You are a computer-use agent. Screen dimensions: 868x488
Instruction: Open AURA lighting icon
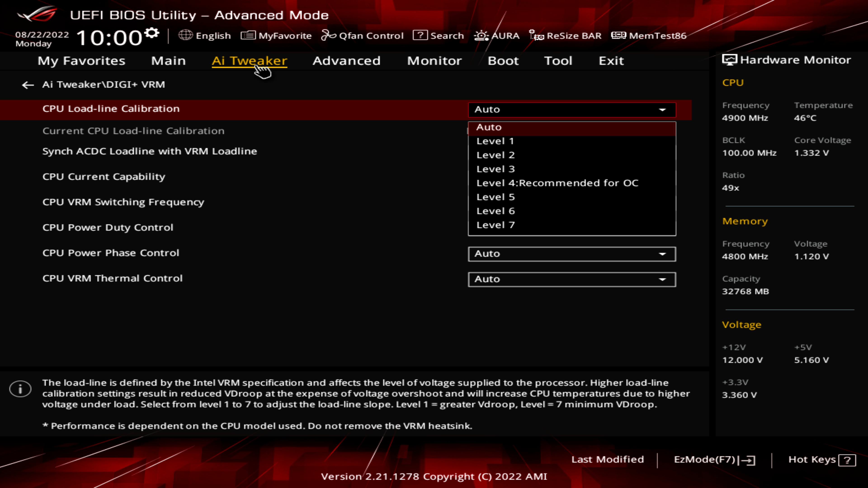[x=481, y=35]
